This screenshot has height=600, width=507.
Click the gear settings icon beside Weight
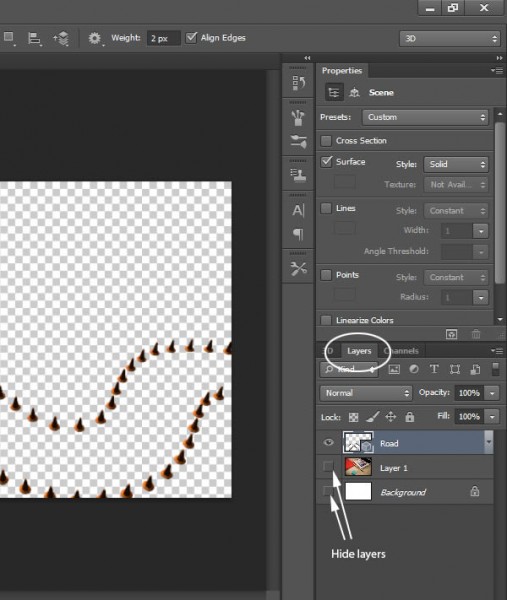[x=95, y=38]
